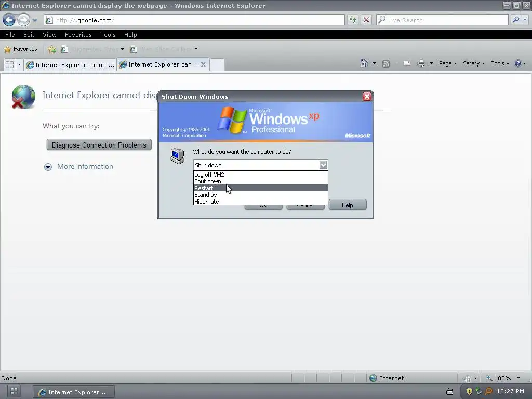This screenshot has width=532, height=399.
Task: Click the browser Forward arrow button
Action: coord(23,20)
